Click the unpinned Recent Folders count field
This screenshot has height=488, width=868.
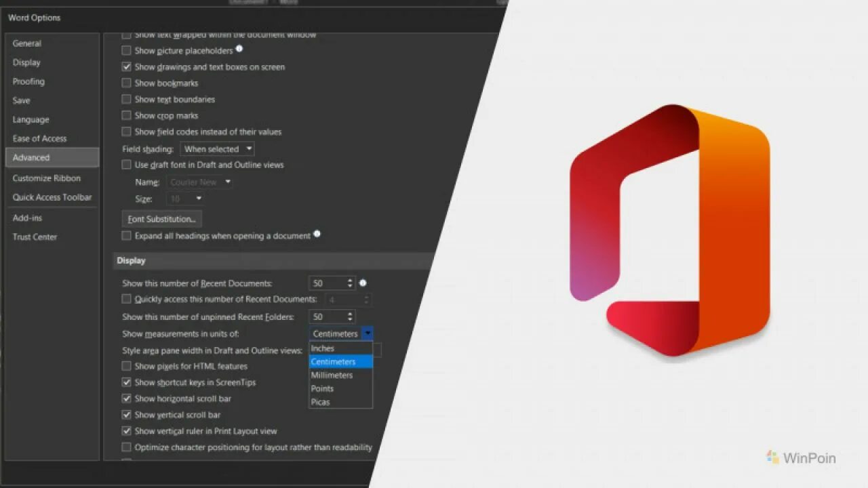click(327, 317)
